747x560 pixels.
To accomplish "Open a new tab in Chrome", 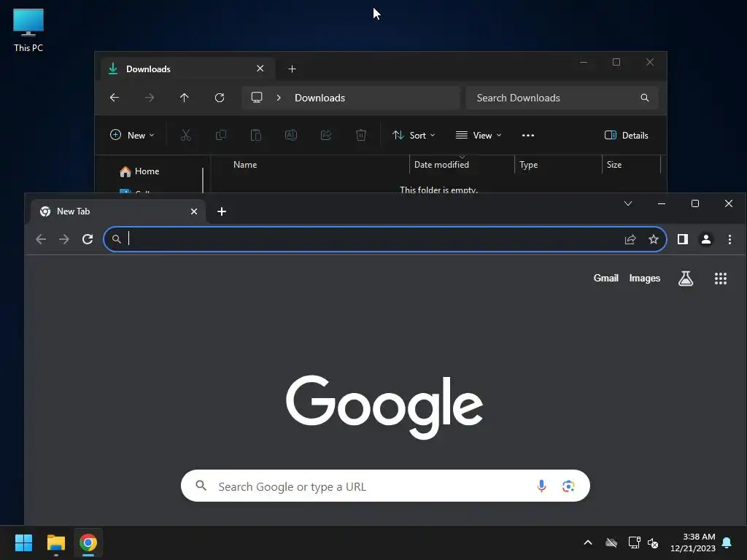I will click(222, 211).
